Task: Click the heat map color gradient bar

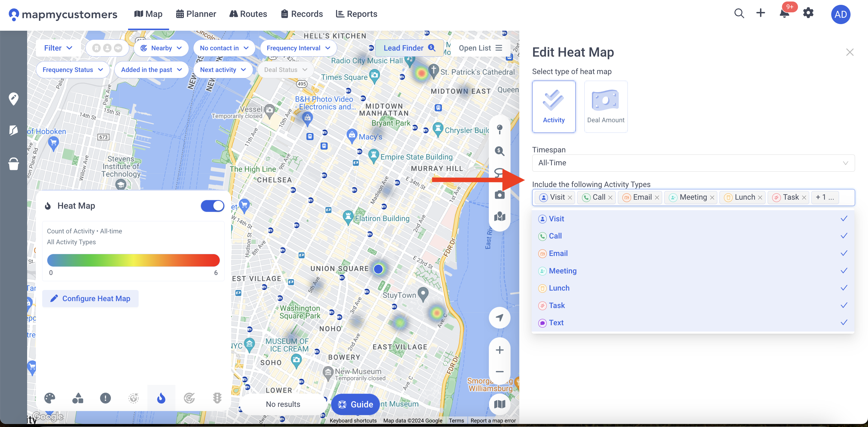Action: pyautogui.click(x=133, y=260)
